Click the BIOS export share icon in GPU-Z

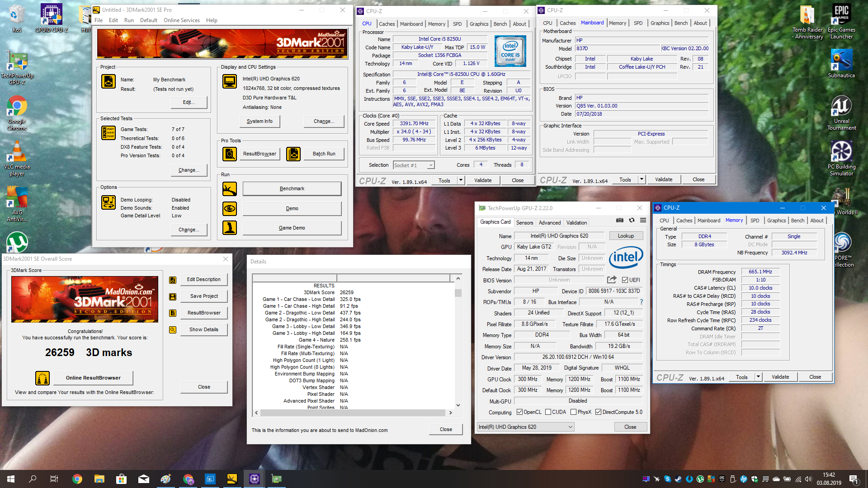click(612, 280)
